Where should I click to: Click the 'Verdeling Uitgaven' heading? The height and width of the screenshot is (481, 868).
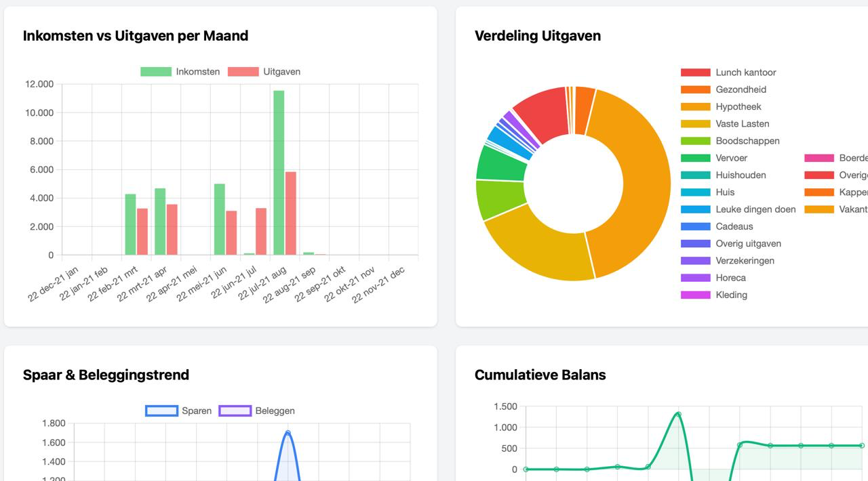tap(538, 36)
